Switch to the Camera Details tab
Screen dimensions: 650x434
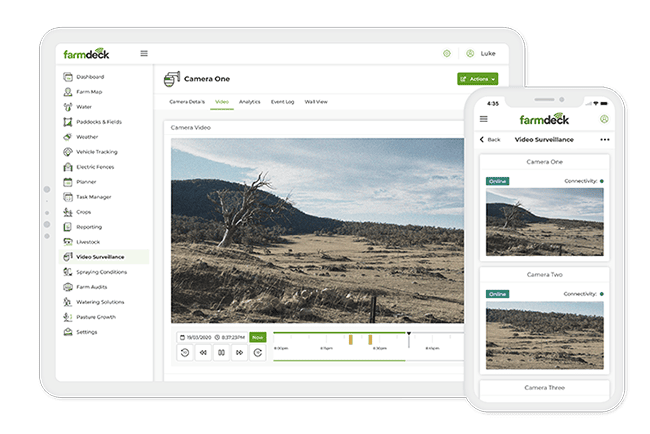pyautogui.click(x=187, y=102)
